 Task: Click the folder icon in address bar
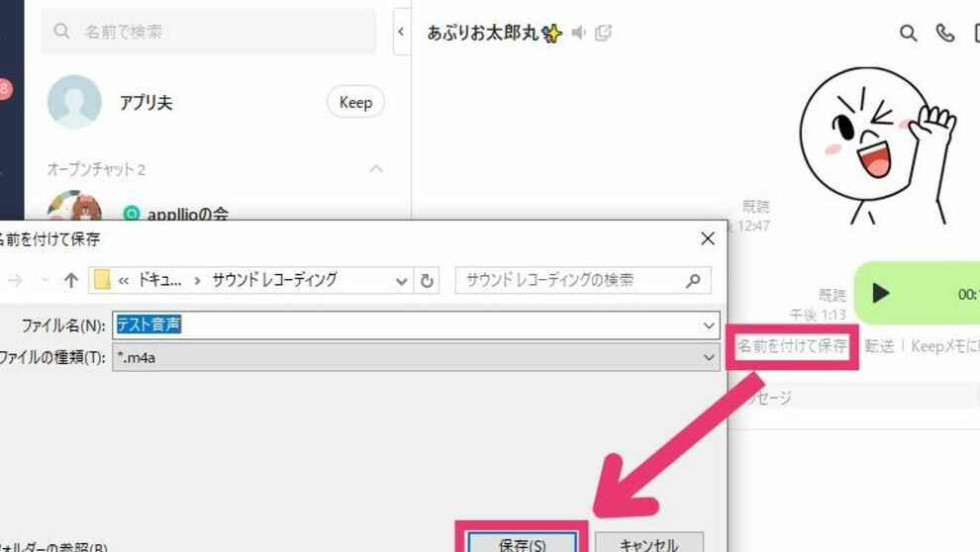pyautogui.click(x=102, y=280)
